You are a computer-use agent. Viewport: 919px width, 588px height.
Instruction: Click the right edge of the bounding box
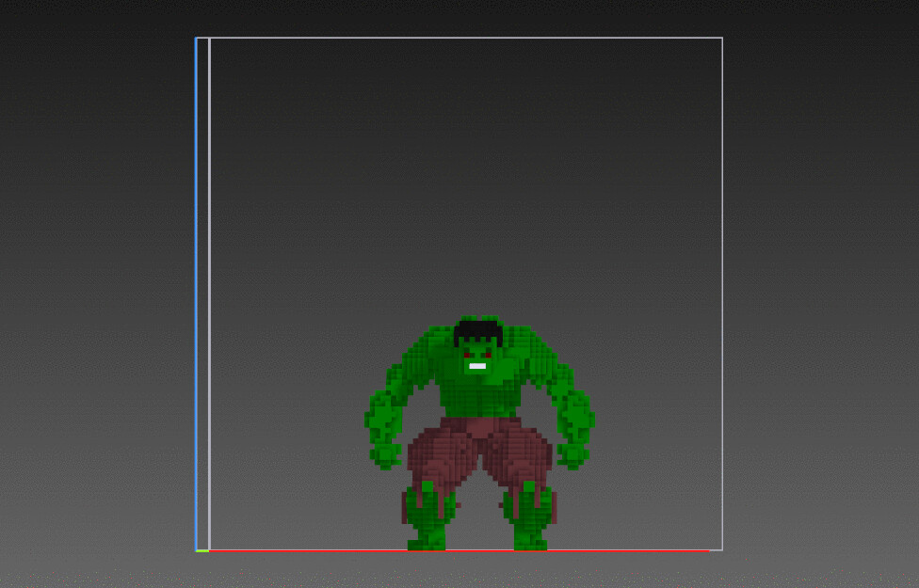coord(720,282)
